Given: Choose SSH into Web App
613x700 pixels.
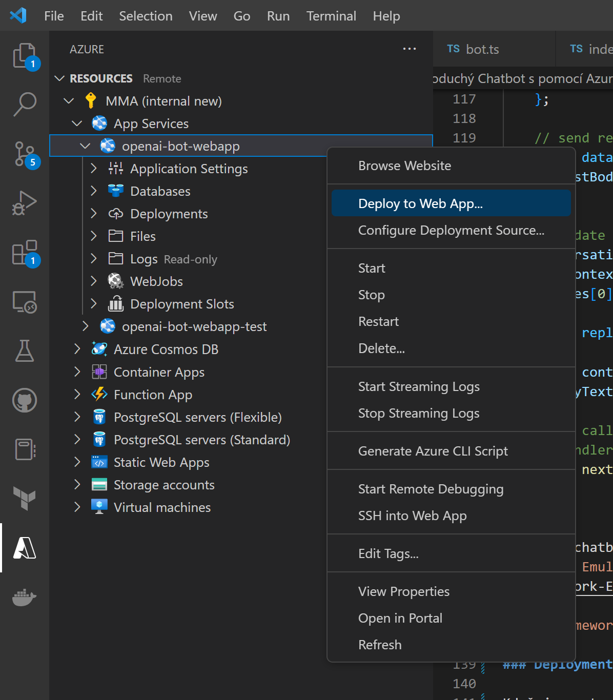Looking at the screenshot, I should [451, 516].
